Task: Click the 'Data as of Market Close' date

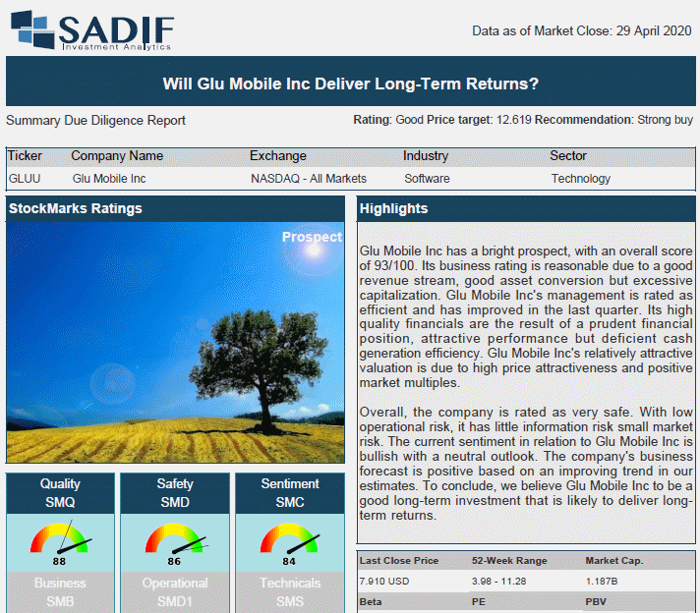Action: point(582,30)
